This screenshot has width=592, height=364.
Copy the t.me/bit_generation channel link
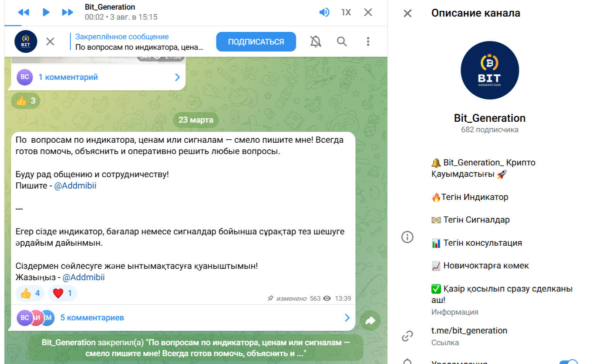(469, 330)
